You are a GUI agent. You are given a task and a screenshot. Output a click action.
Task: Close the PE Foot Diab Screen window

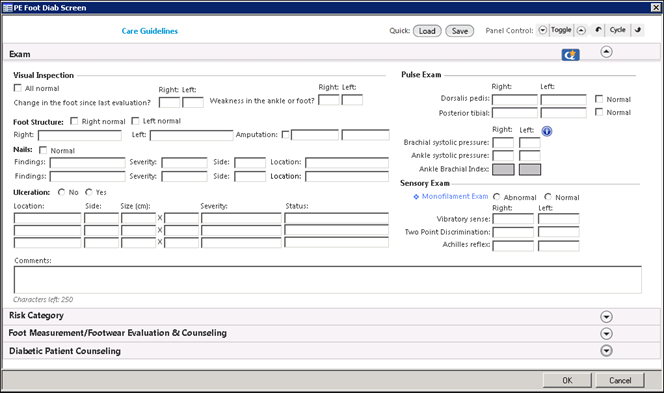pos(655,7)
